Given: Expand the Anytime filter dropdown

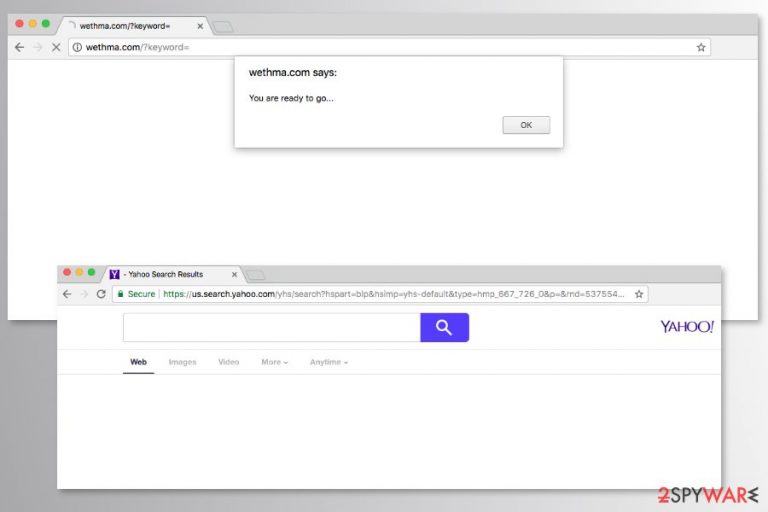Looking at the screenshot, I should click(329, 362).
